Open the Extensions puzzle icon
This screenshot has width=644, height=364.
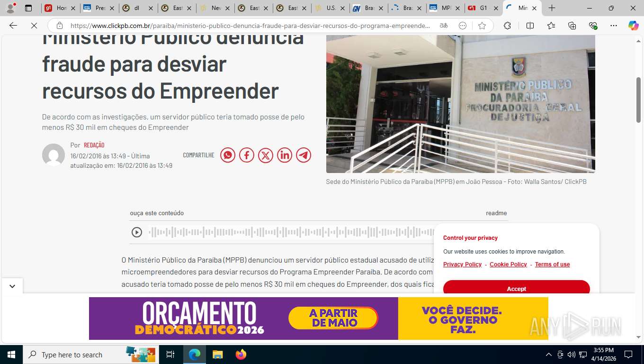507,26
